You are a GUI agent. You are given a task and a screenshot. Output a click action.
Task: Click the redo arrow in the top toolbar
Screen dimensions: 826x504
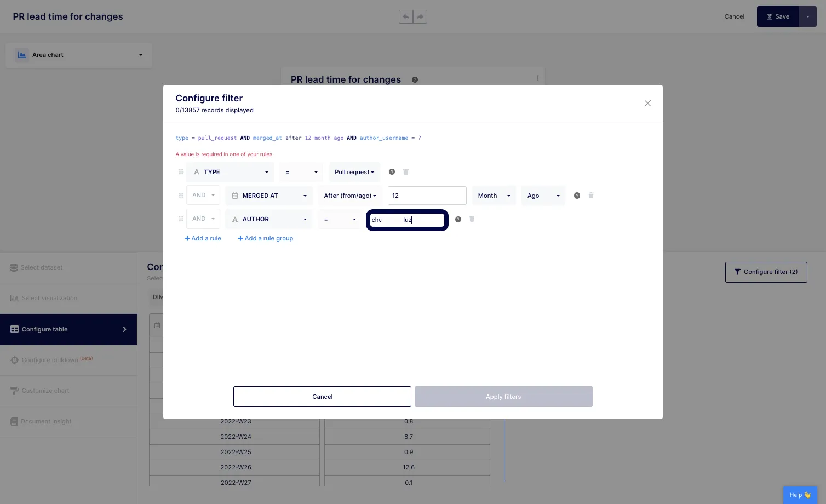coord(420,16)
